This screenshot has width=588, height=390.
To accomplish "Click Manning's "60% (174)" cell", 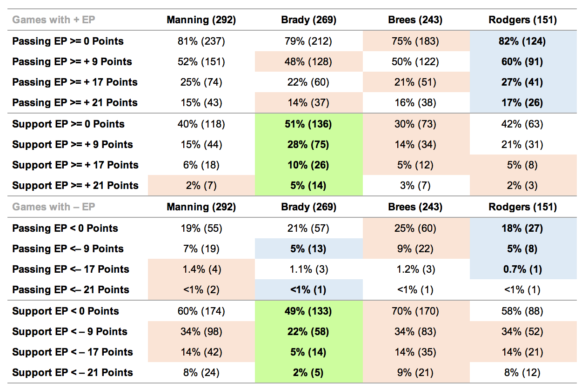I will click(x=201, y=311).
